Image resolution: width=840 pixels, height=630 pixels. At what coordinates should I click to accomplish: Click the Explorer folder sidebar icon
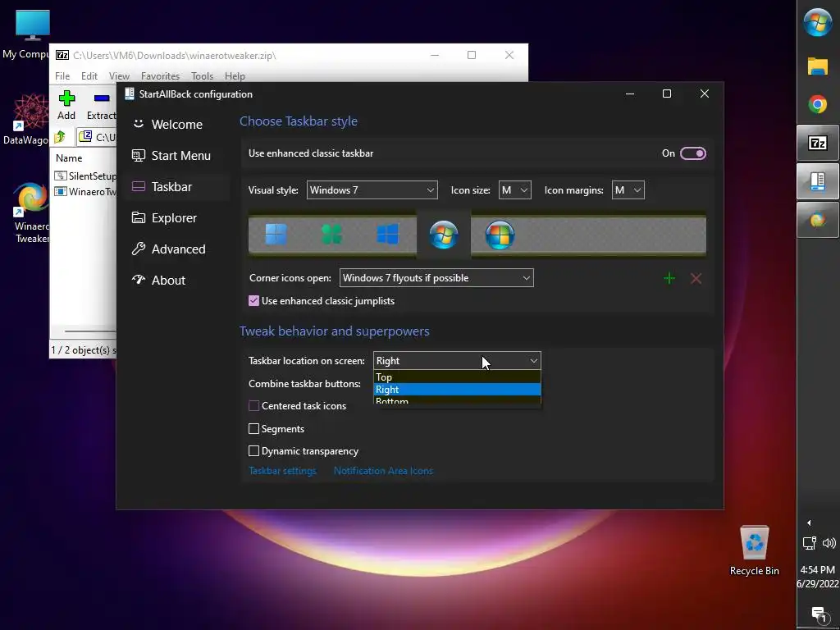click(138, 217)
